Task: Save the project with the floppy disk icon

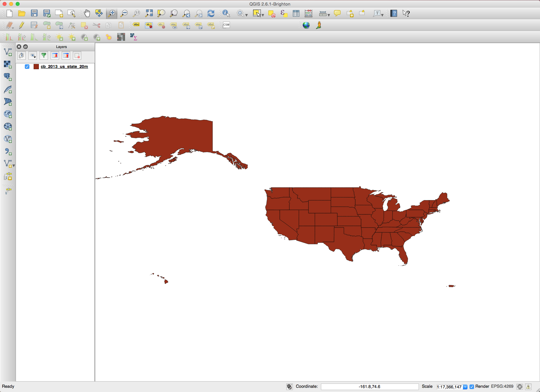Action: point(34,13)
